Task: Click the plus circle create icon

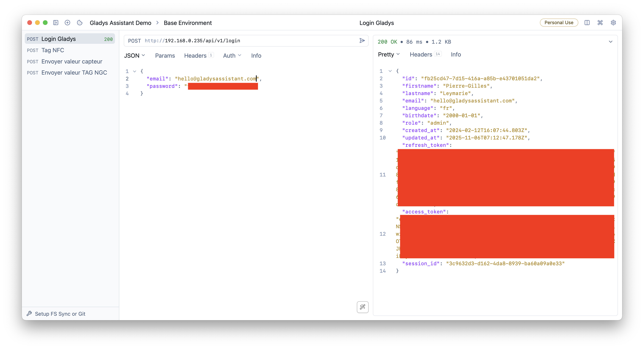Action: coord(67,23)
